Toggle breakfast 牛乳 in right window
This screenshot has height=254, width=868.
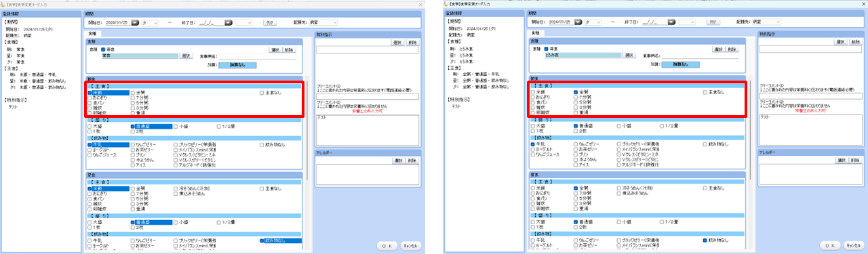[532, 144]
